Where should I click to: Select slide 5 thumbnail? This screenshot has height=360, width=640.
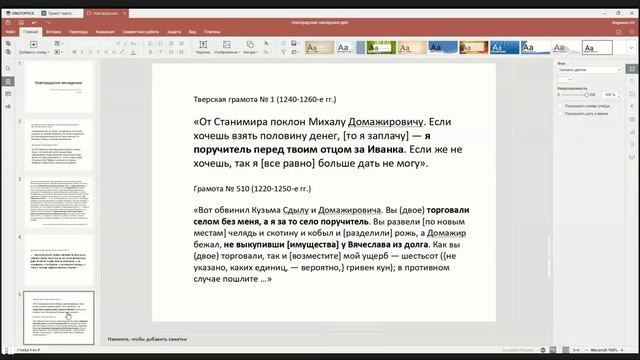[x=59, y=318]
